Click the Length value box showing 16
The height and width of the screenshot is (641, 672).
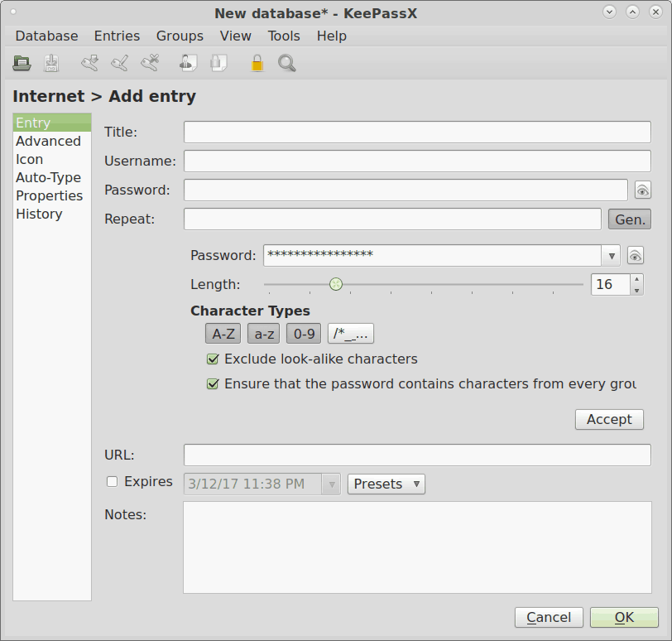(610, 285)
